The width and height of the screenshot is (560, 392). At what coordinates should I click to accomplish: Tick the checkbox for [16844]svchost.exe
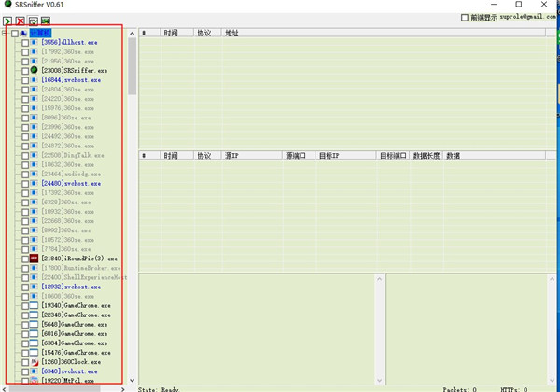25,80
